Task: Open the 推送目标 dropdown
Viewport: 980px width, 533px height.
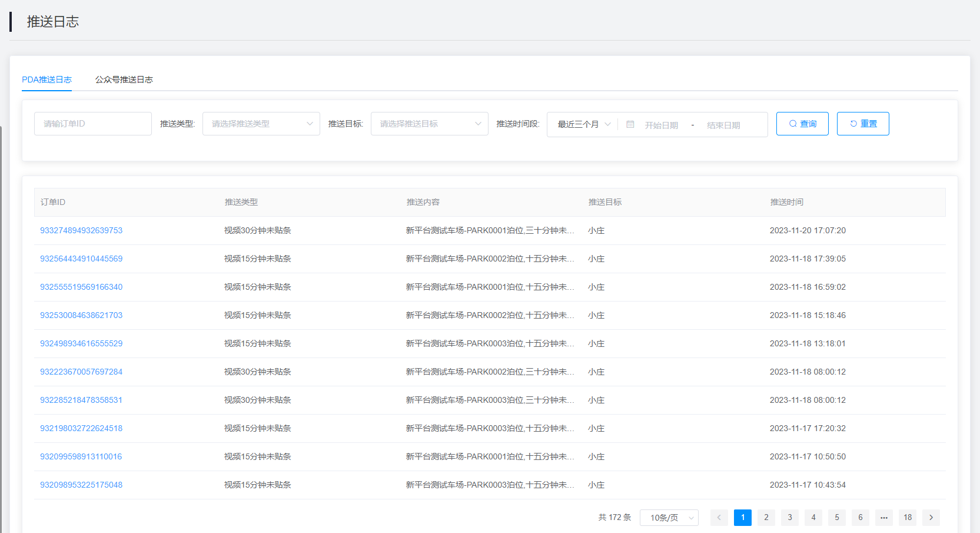Action: pyautogui.click(x=429, y=124)
